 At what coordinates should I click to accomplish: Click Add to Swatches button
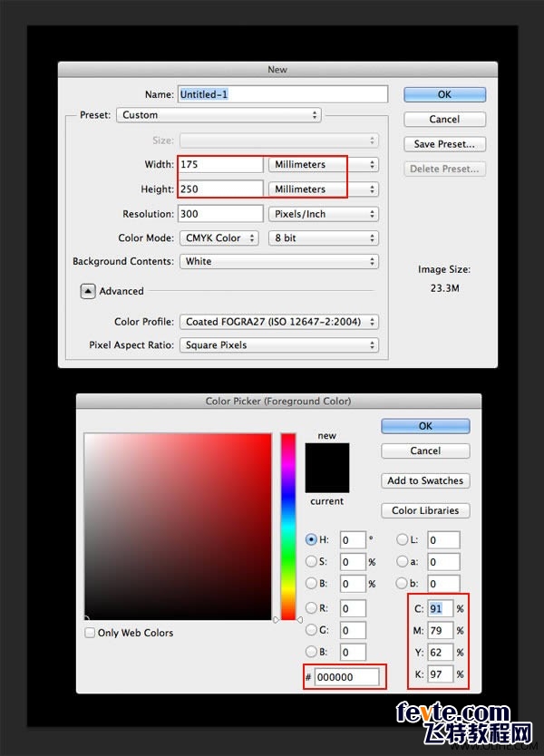pos(425,480)
